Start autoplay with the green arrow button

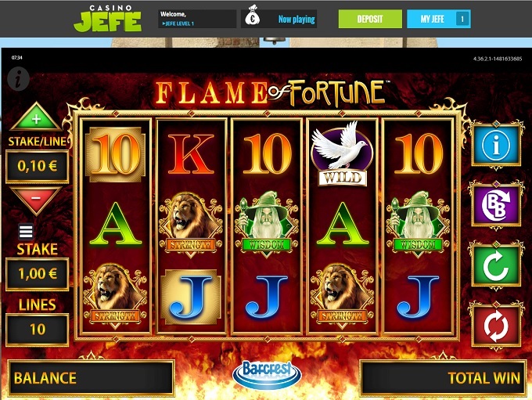pos(496,266)
